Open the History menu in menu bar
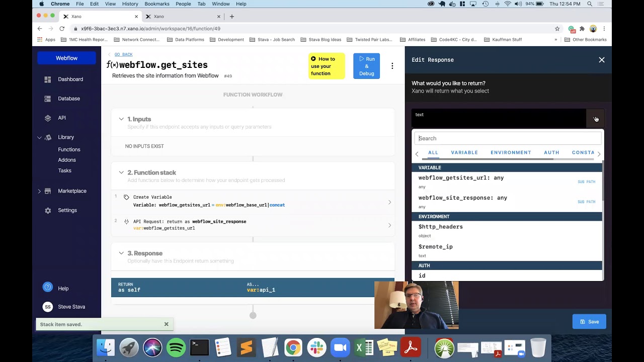This screenshot has width=644, height=362. point(130,4)
